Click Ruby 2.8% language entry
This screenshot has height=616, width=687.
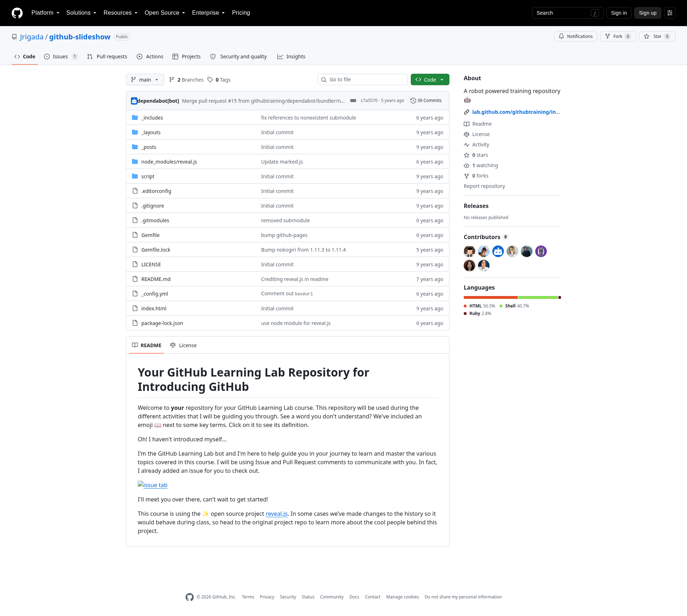[x=478, y=314]
